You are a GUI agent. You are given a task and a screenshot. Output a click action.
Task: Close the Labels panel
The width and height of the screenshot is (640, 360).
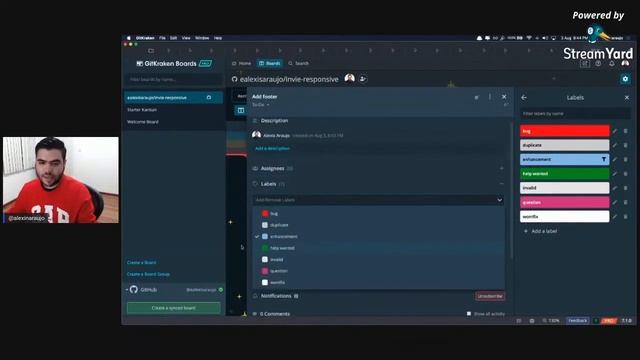(x=627, y=98)
